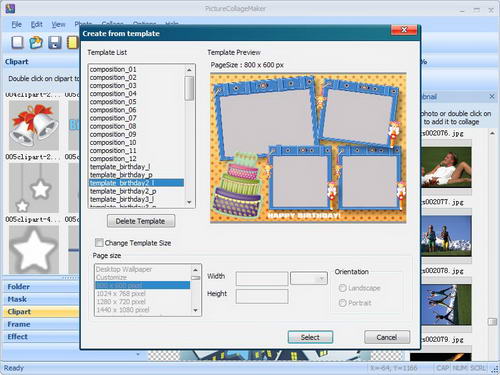Click the Delete Template button
This screenshot has width=500, height=375.
pyautogui.click(x=141, y=221)
